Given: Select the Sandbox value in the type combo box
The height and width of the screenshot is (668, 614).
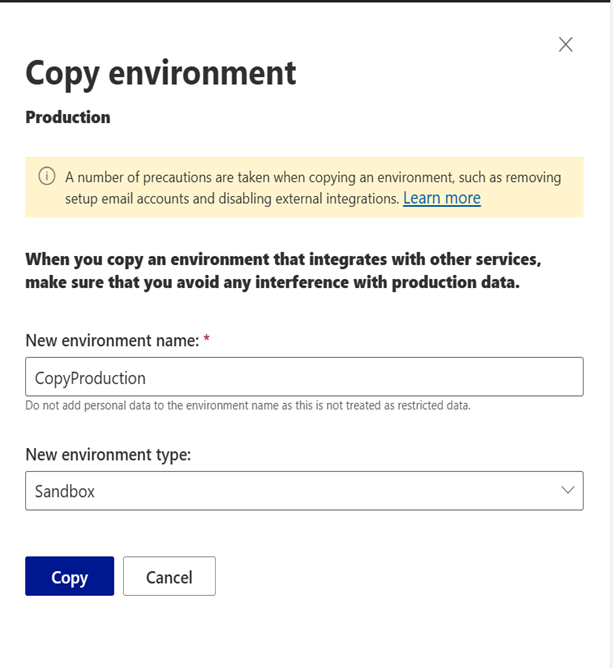Looking at the screenshot, I should click(x=65, y=492).
